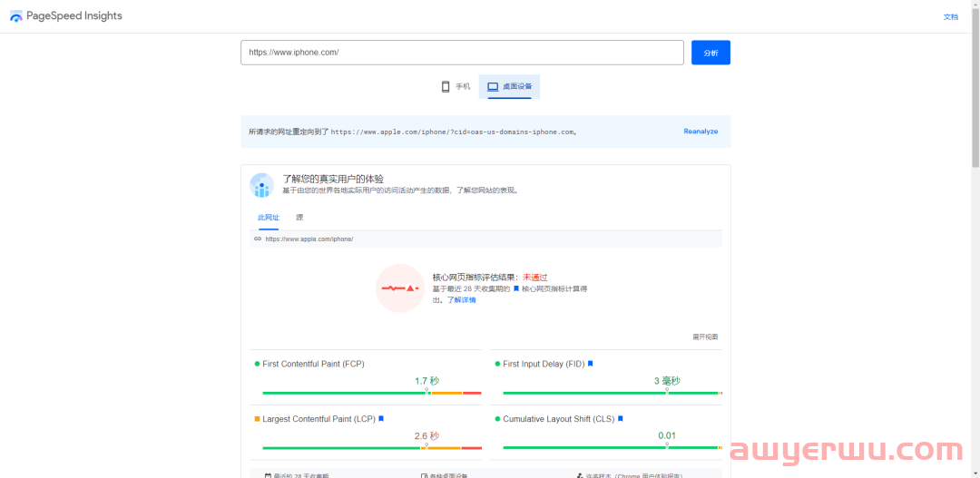This screenshot has width=980, height=478.
Task: Click the real-user experience illustration icon
Action: click(262, 185)
